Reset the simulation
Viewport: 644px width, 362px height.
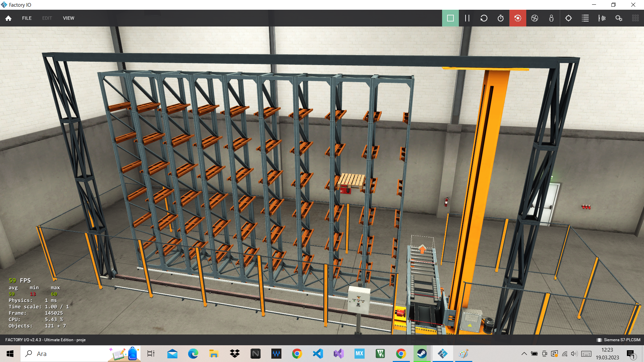tap(484, 18)
